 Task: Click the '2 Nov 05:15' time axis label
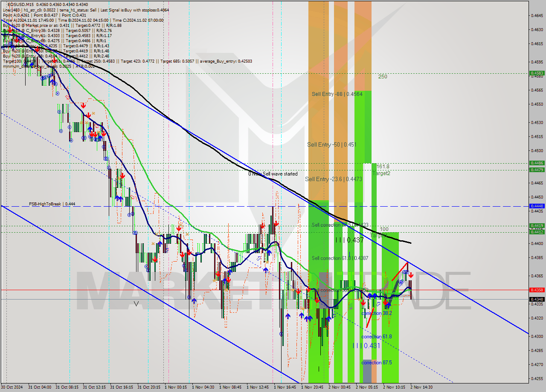[367, 387]
